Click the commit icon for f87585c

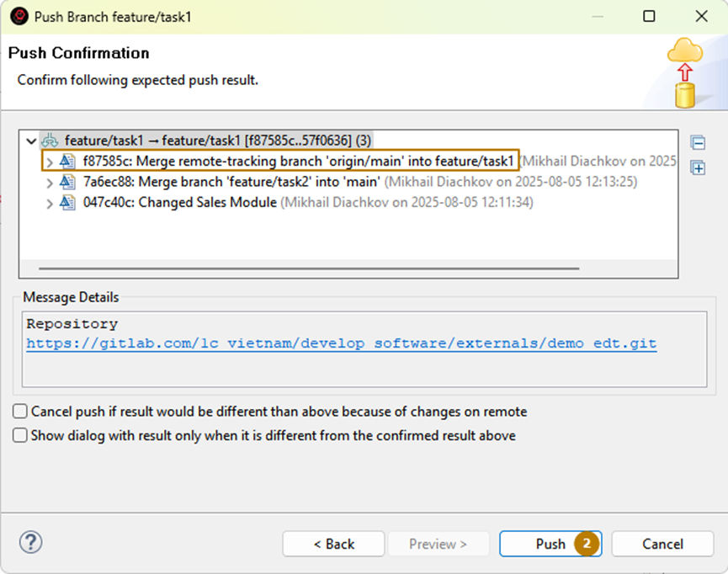click(x=68, y=161)
